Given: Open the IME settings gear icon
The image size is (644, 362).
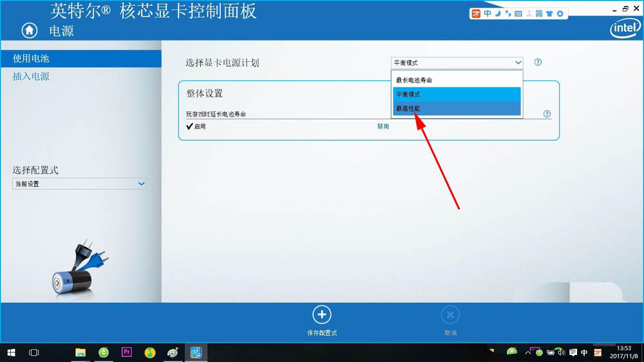Looking at the screenshot, I should 560,14.
